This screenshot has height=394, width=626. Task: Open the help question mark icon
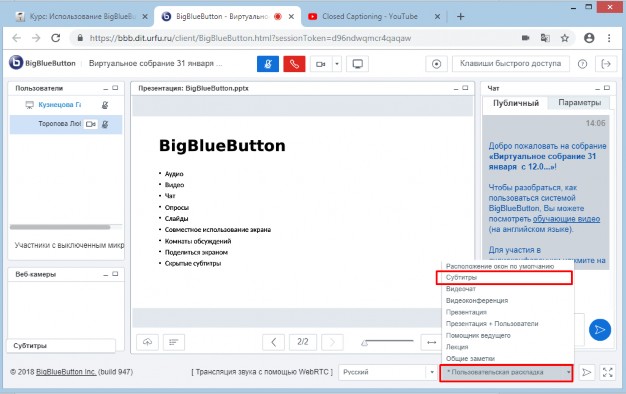point(582,64)
